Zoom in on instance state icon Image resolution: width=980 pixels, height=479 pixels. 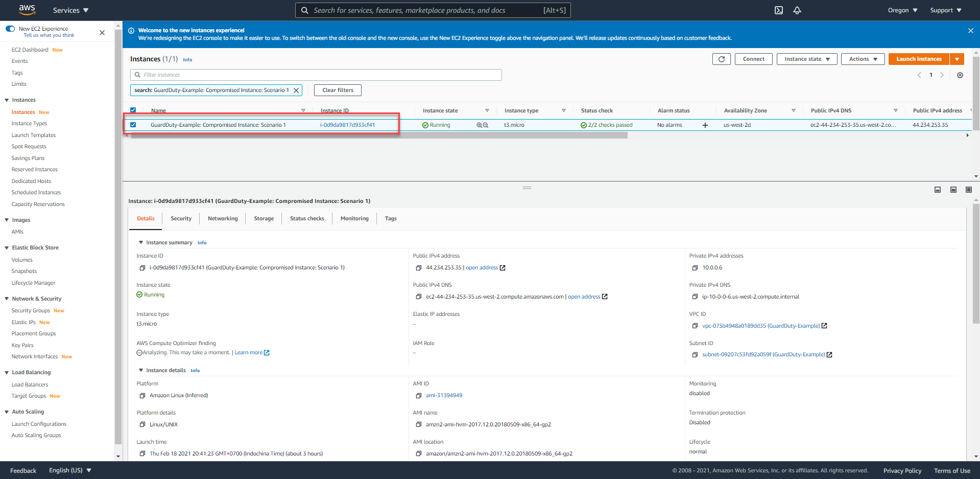(x=479, y=125)
